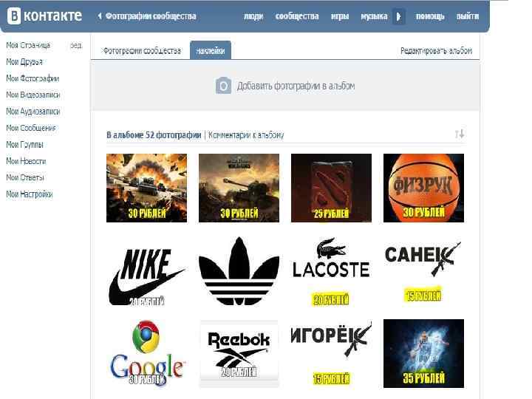
Task: Open сообщества in top navigation
Action: [297, 16]
